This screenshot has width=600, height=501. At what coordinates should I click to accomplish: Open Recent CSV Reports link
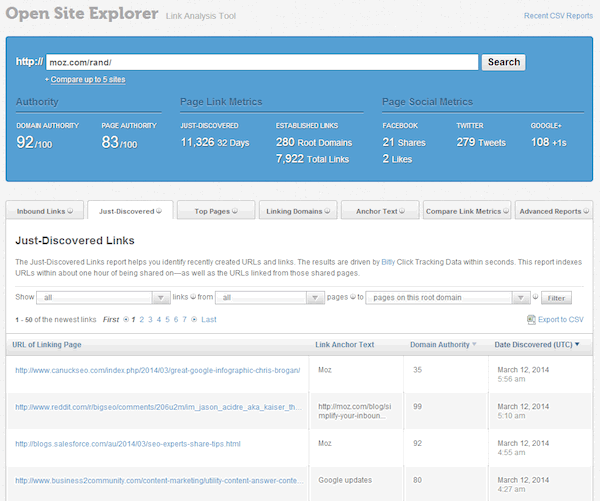(x=558, y=16)
